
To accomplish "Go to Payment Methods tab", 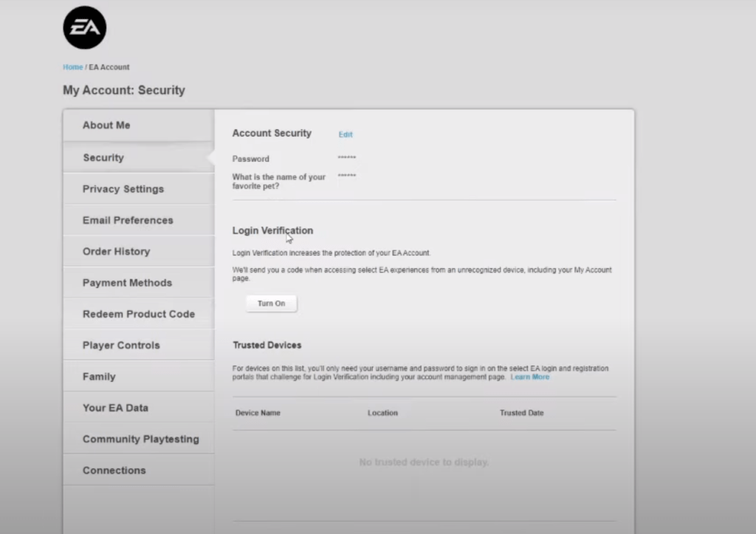I will [x=138, y=283].
